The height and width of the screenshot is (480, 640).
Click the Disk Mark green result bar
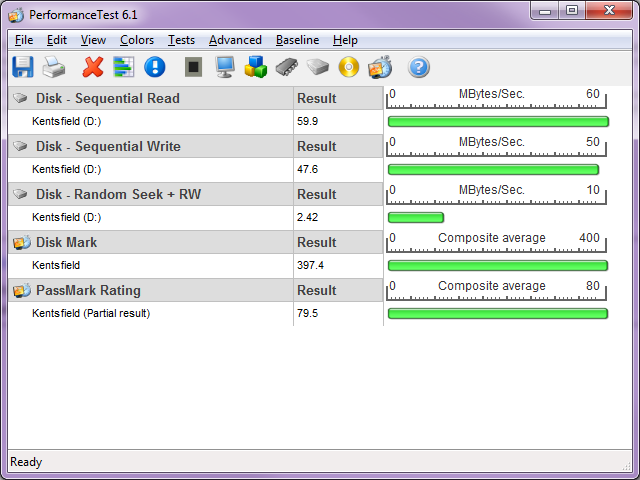point(498,265)
